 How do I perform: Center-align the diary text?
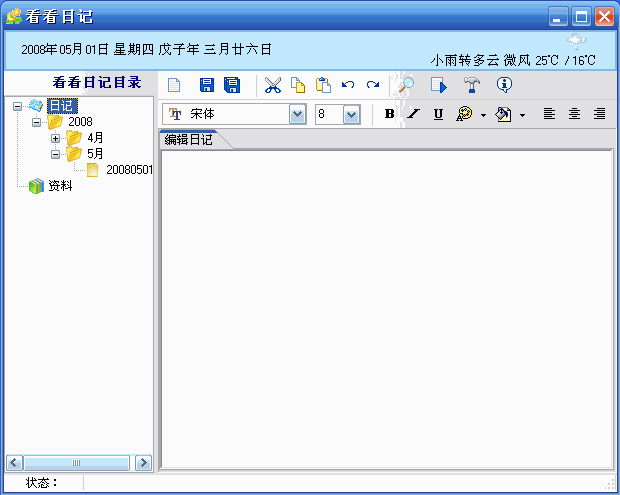[574, 114]
